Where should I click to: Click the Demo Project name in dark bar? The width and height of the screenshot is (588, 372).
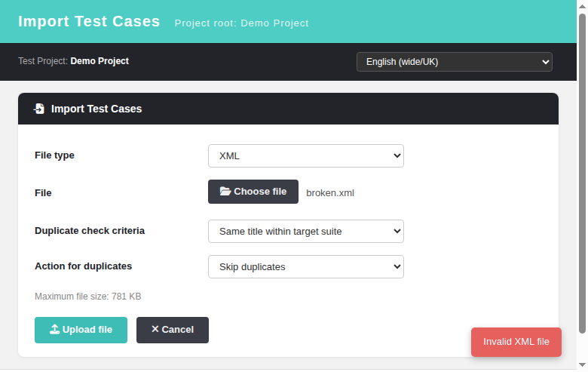100,61
